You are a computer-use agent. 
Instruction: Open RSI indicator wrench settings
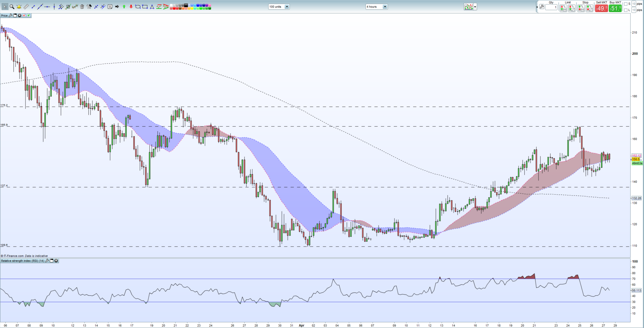point(47,261)
